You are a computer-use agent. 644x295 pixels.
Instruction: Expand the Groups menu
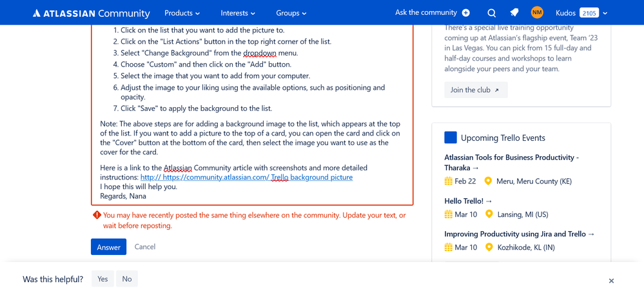[x=291, y=13]
